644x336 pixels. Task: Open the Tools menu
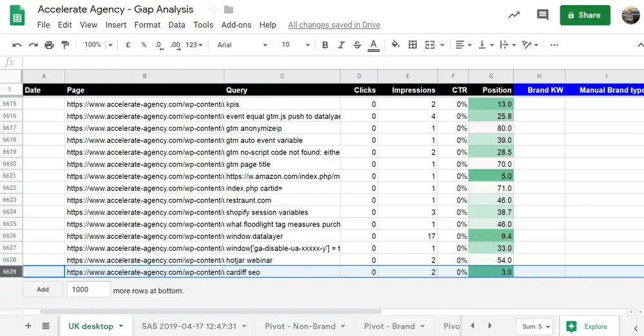point(204,25)
